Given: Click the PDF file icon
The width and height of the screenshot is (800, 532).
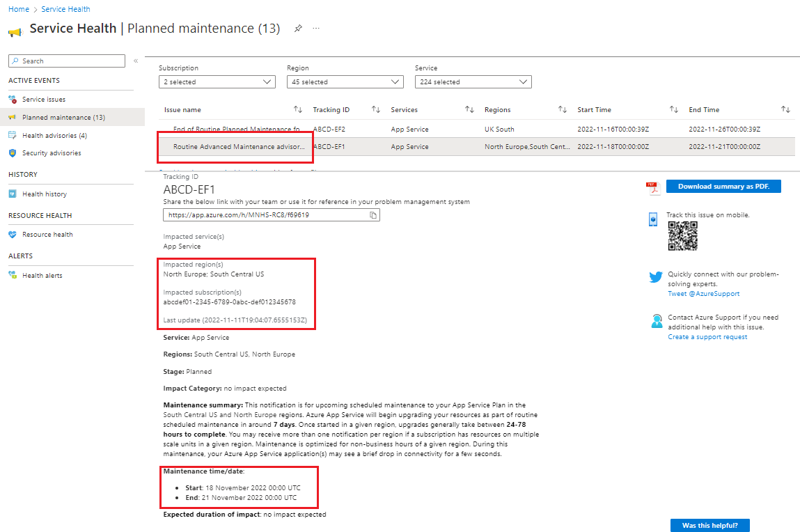Looking at the screenshot, I should [x=653, y=188].
